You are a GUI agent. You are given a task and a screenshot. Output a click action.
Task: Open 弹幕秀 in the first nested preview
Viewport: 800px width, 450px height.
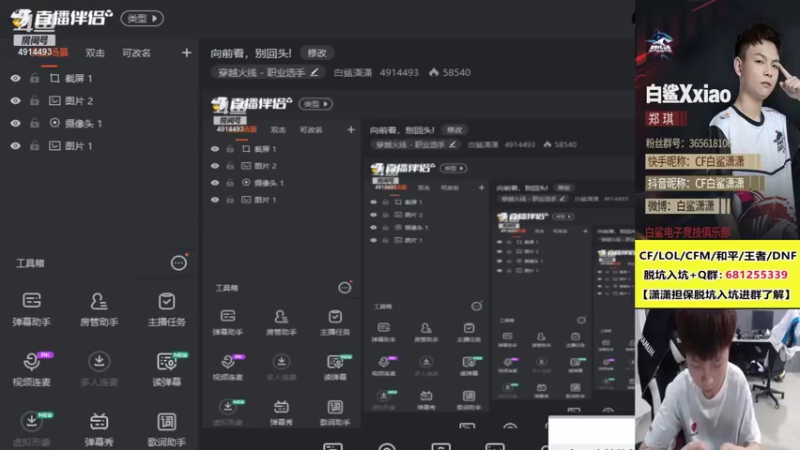(x=281, y=413)
